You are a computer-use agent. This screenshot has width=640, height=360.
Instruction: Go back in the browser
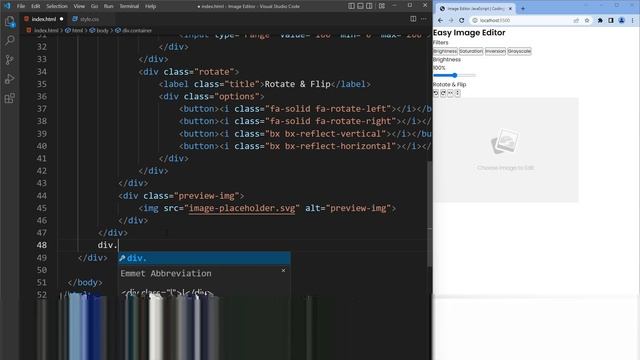[440, 20]
